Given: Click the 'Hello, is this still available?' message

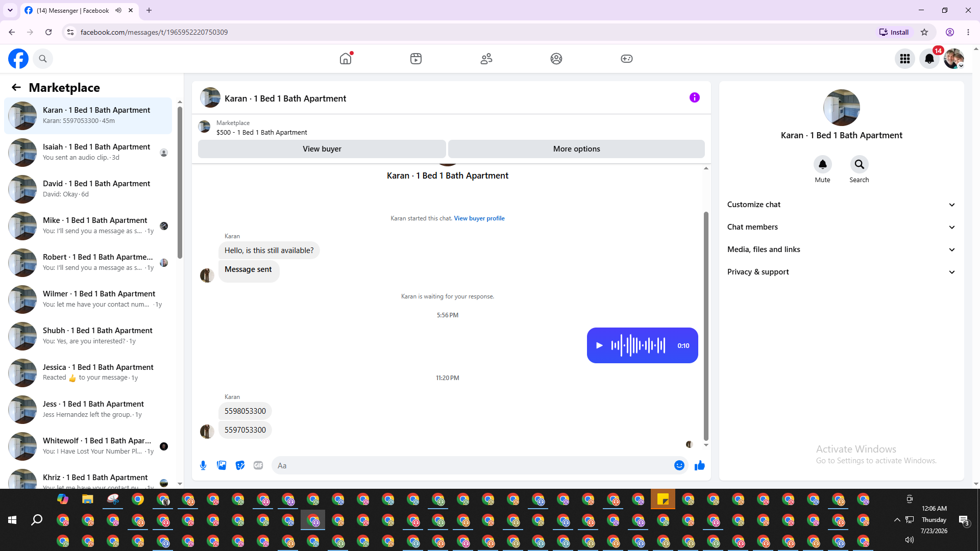Looking at the screenshot, I should pos(269,251).
